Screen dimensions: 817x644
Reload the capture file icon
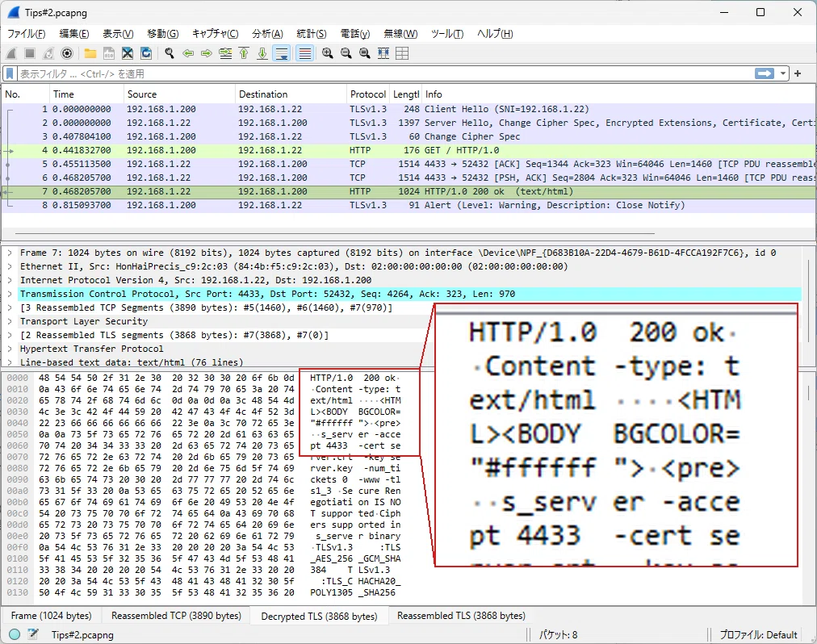146,53
